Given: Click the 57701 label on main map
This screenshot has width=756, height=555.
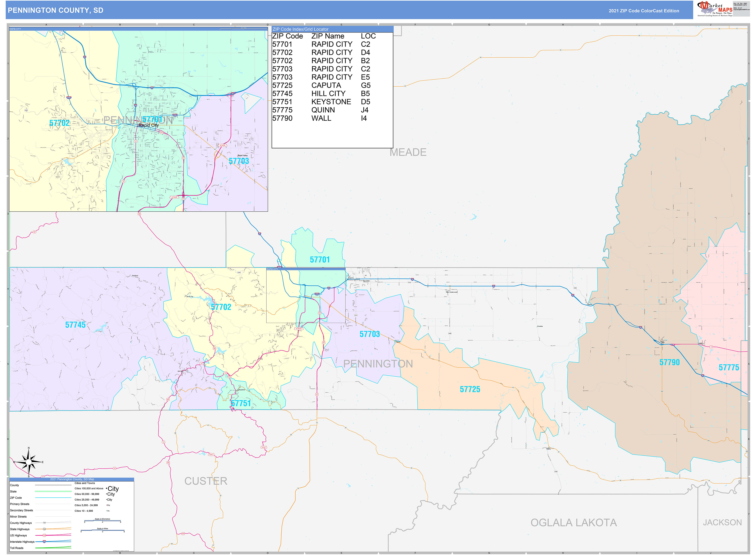Looking at the screenshot, I should coord(320,260).
